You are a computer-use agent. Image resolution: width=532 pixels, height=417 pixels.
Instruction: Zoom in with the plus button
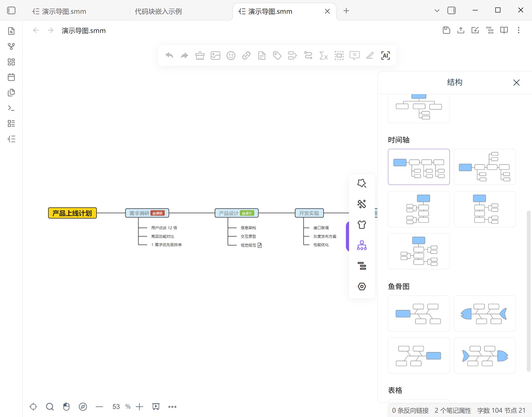coord(139,407)
